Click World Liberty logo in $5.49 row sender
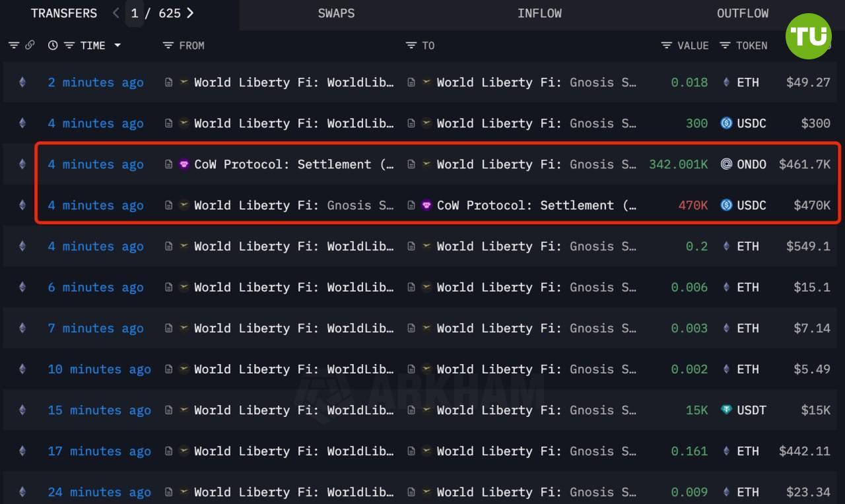 184,369
